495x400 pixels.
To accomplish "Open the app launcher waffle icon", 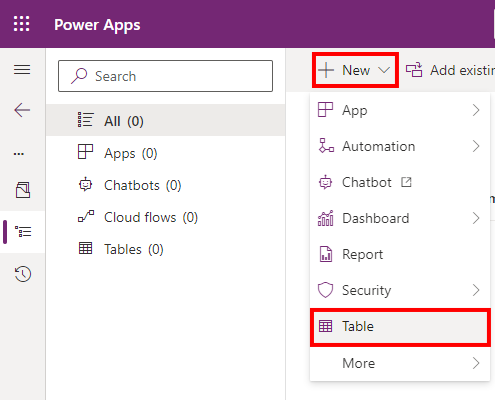I will click(21, 24).
